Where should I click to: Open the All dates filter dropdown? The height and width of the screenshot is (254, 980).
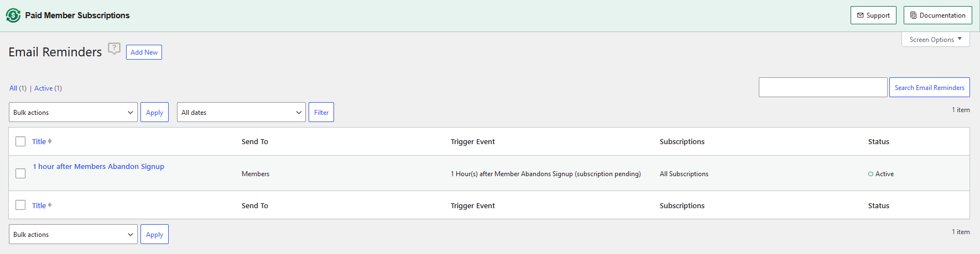click(x=241, y=112)
